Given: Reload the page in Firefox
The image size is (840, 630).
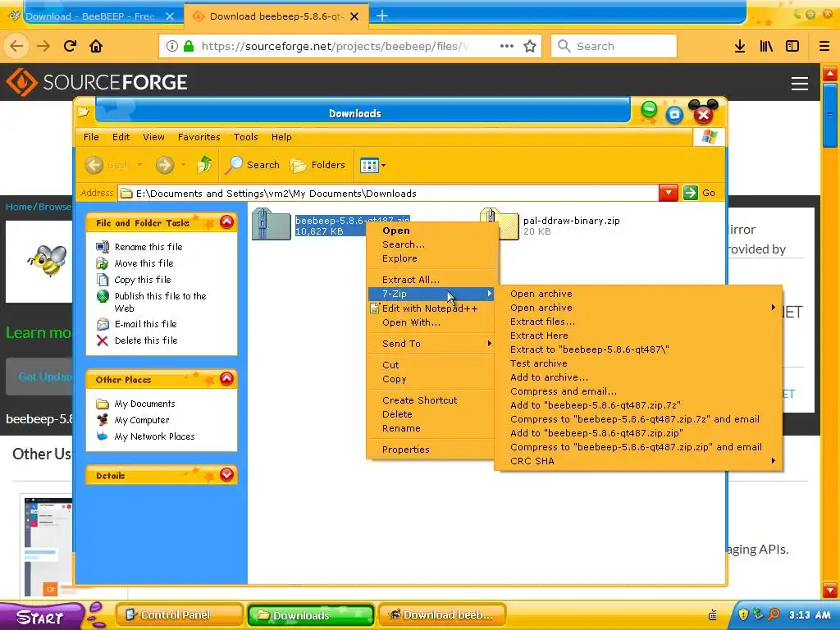Looking at the screenshot, I should 70,46.
